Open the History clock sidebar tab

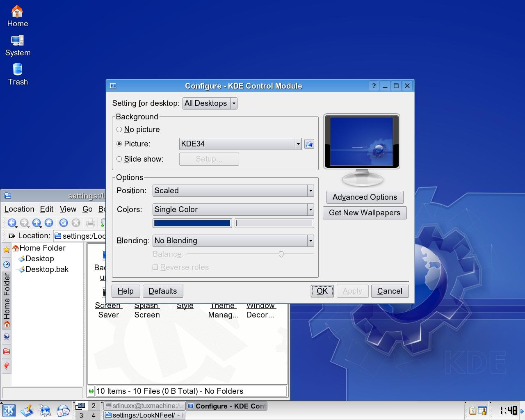[7, 265]
